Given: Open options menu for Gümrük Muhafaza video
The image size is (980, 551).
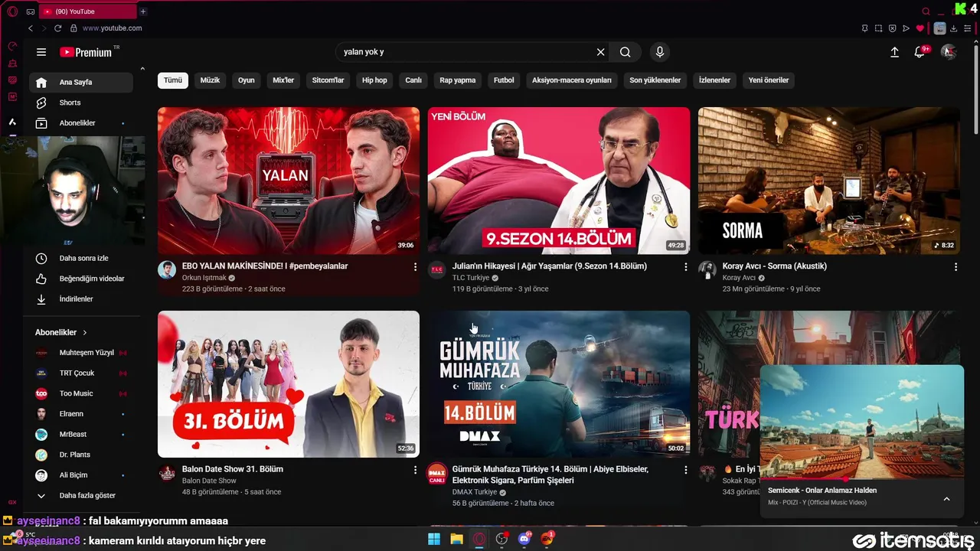Looking at the screenshot, I should coord(686,470).
